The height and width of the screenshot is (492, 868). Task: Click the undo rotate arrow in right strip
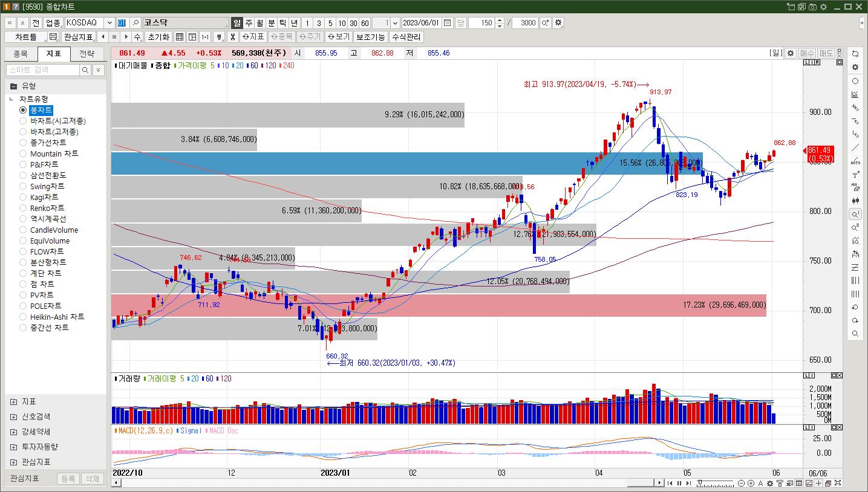click(855, 307)
